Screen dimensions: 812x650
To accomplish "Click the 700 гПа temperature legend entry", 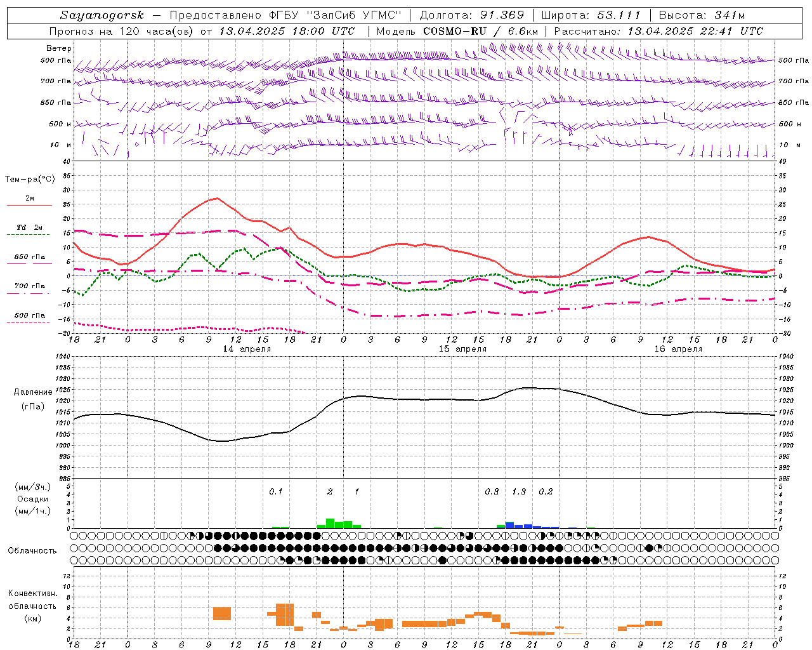I will 29,286.
